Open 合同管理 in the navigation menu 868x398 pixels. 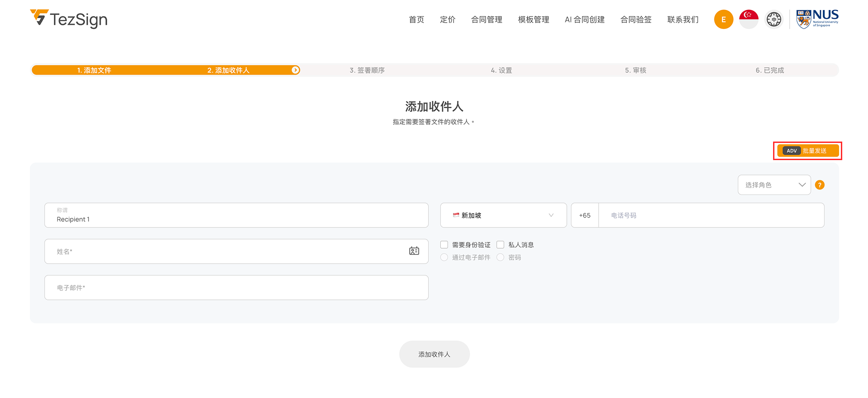[x=486, y=19]
